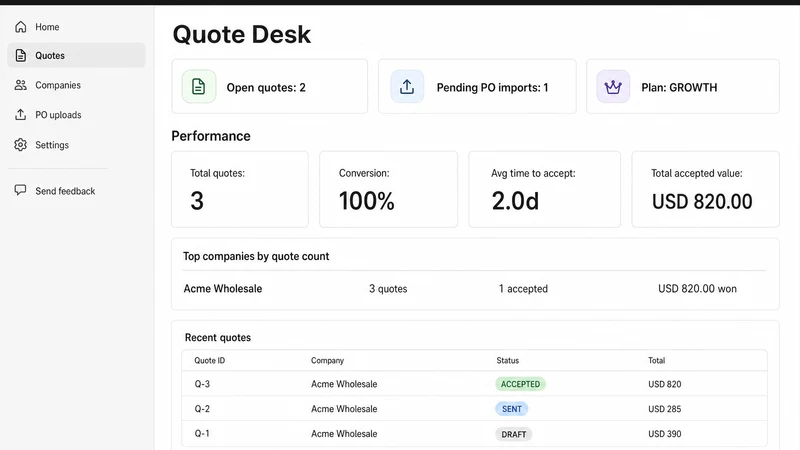This screenshot has height=450, width=800.
Task: Click the Pending PO imports: 1 label
Action: [x=492, y=88]
